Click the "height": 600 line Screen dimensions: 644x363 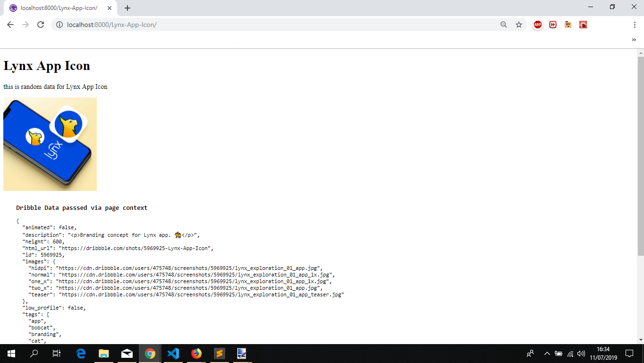point(43,242)
